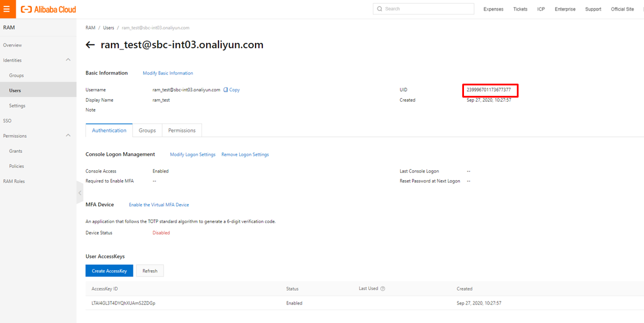The width and height of the screenshot is (644, 323).
Task: Open the Enterprise menu item
Action: tap(564, 9)
